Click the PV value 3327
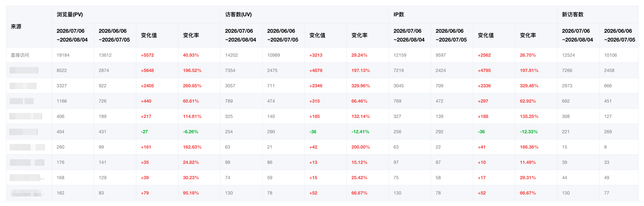 pyautogui.click(x=62, y=86)
